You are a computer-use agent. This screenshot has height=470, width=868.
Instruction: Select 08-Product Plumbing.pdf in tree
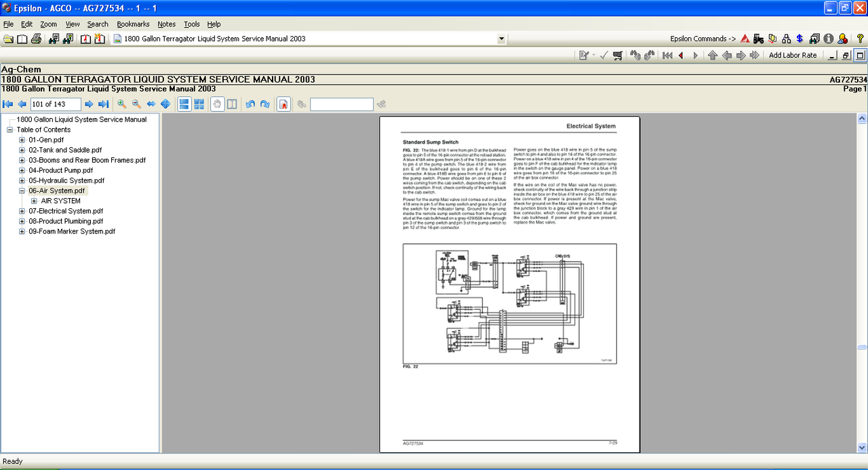point(66,221)
